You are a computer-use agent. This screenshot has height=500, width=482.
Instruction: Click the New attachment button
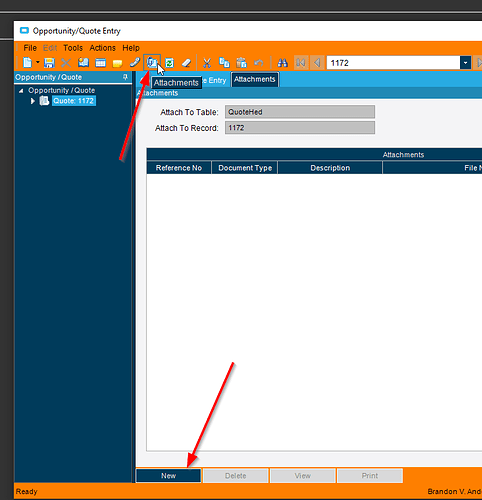168,476
